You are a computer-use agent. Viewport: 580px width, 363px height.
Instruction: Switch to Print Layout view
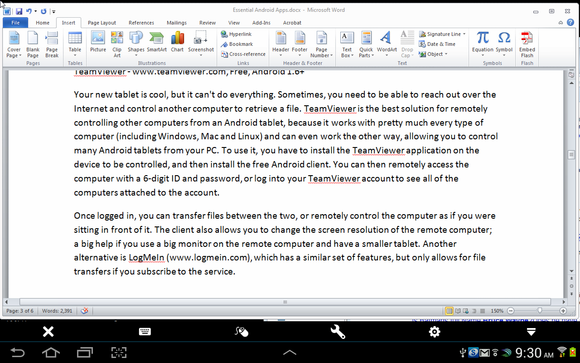449,311
